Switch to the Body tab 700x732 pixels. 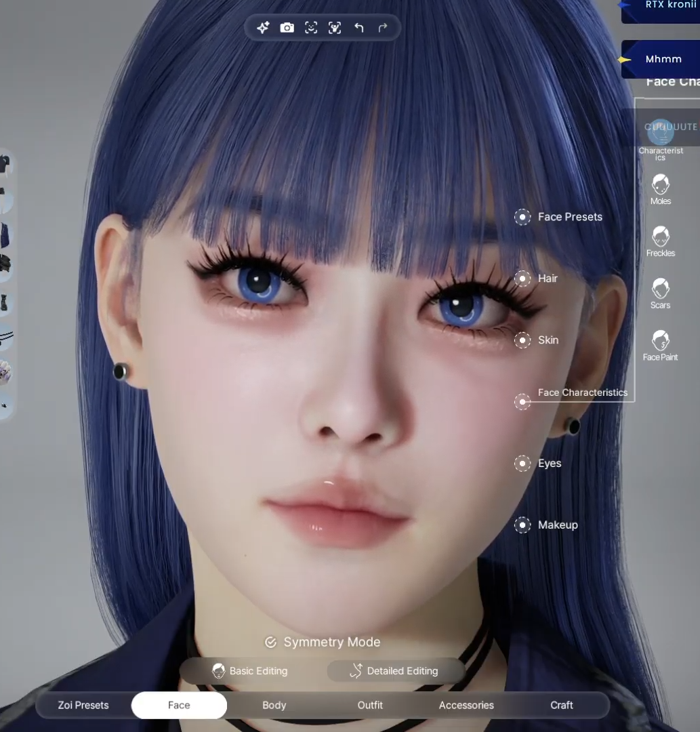pos(274,705)
